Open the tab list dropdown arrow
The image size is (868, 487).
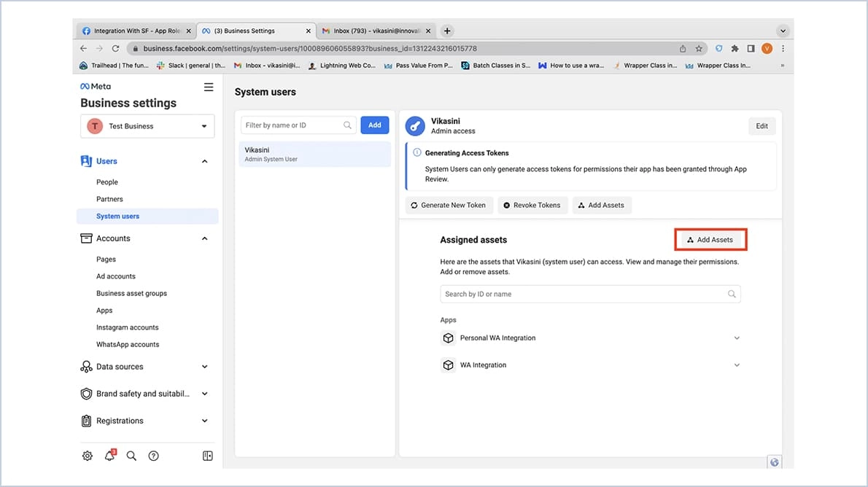[782, 31]
